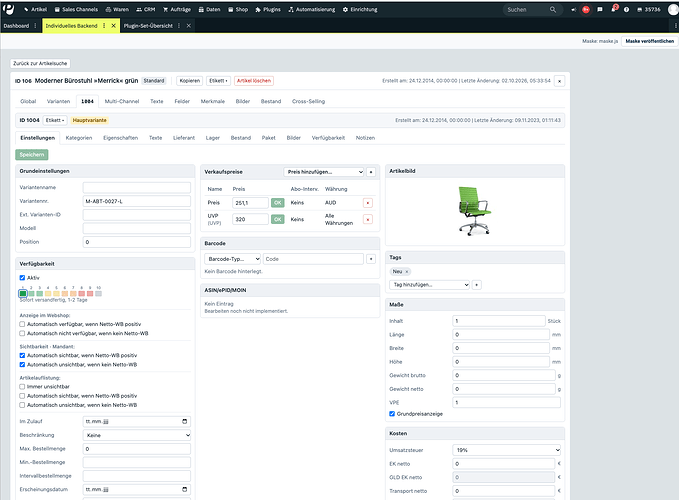Open the notifications bell icon
Viewport: 679px width, 500px height.
tap(613, 10)
